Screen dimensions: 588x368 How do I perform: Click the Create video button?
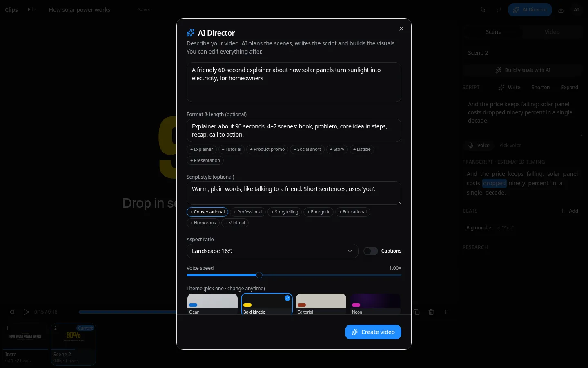coord(373,332)
